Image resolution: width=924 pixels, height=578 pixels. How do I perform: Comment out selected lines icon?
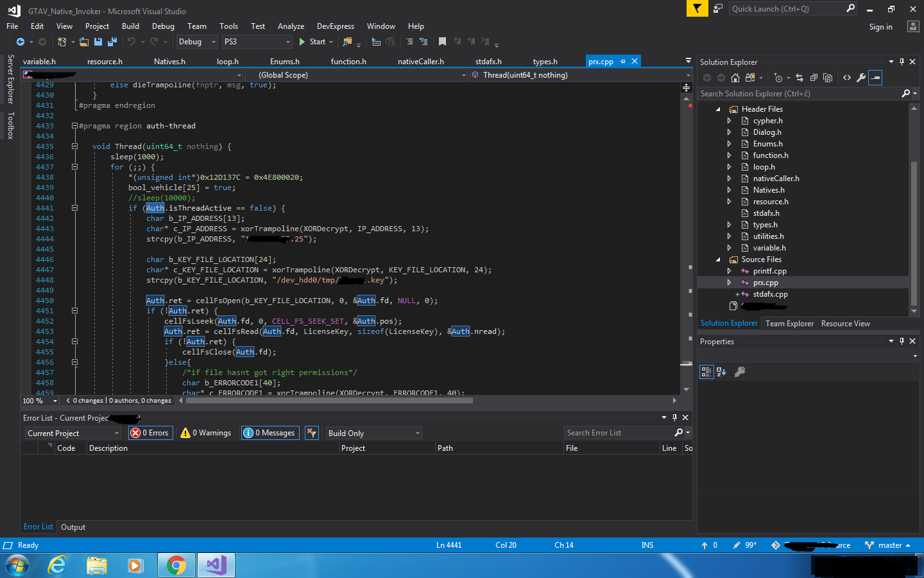tap(409, 42)
